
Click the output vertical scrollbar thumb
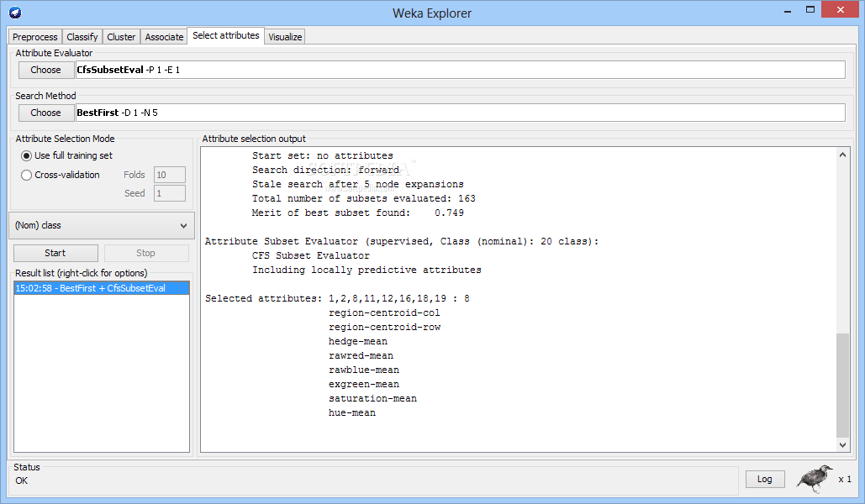(842, 385)
